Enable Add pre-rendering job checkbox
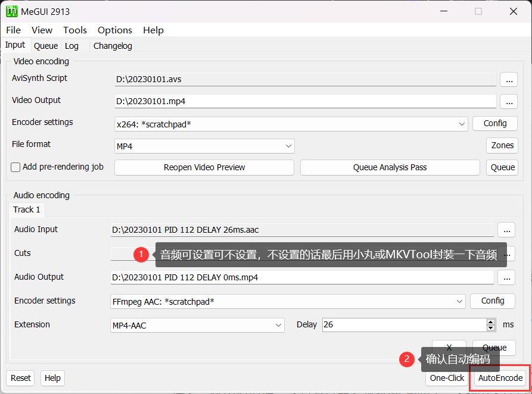 [x=16, y=167]
